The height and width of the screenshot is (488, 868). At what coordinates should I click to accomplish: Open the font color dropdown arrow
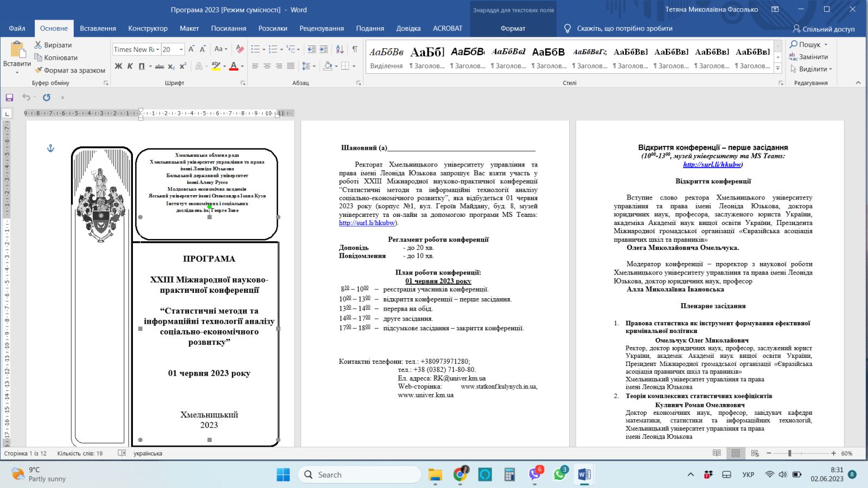point(242,66)
